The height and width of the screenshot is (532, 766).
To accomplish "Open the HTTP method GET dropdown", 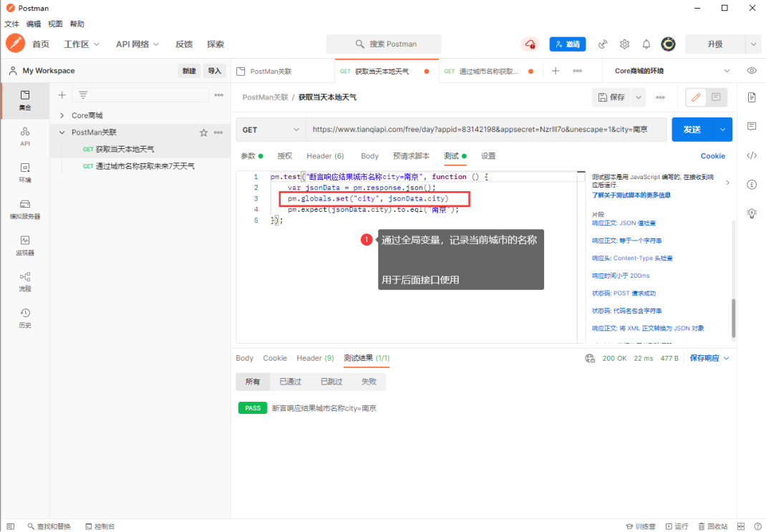I will click(271, 130).
